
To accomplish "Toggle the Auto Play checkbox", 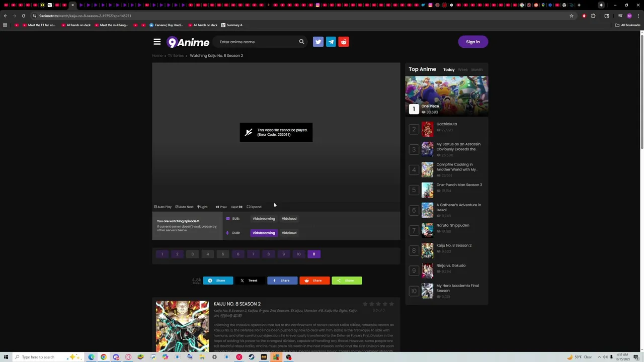I will 163,207.
